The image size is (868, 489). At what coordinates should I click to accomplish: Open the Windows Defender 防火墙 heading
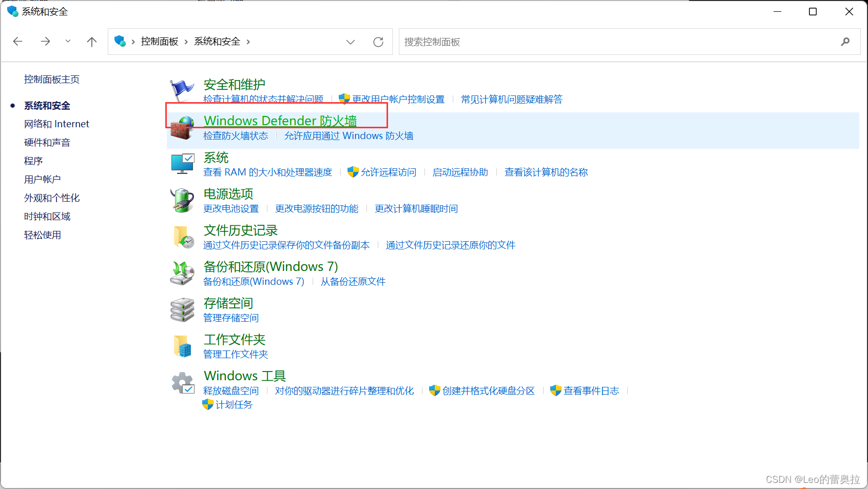[x=280, y=121]
